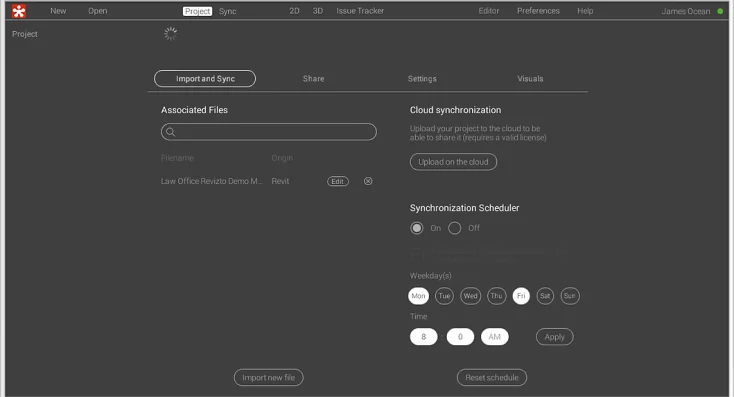The image size is (734, 397).
Task: Edit the Law Office Revizto file entry
Action: [x=338, y=182]
